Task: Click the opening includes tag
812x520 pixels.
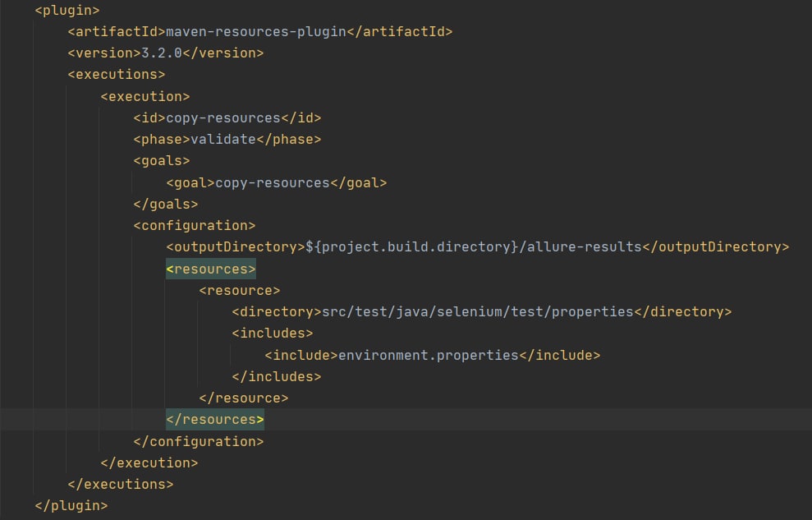Action: (273, 334)
